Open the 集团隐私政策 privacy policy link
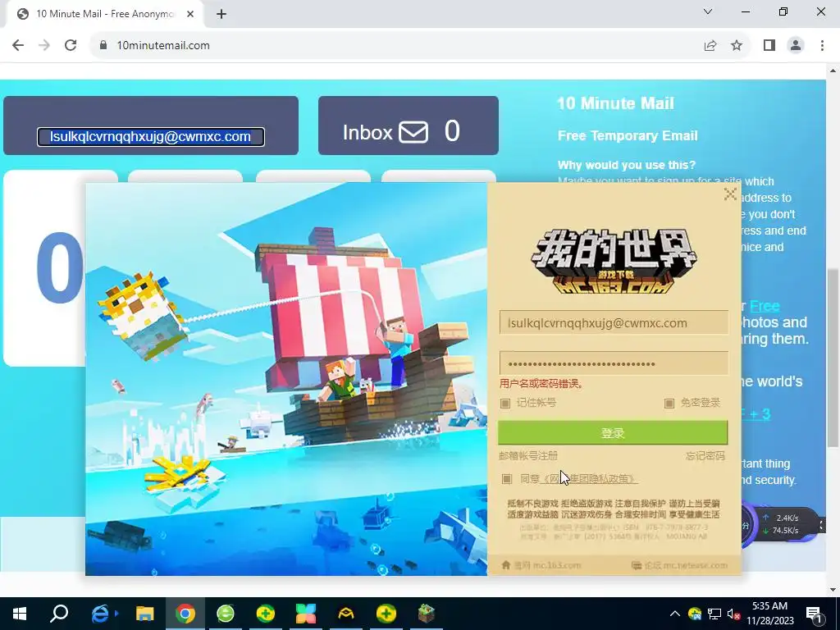This screenshot has height=630, width=840. [589, 478]
